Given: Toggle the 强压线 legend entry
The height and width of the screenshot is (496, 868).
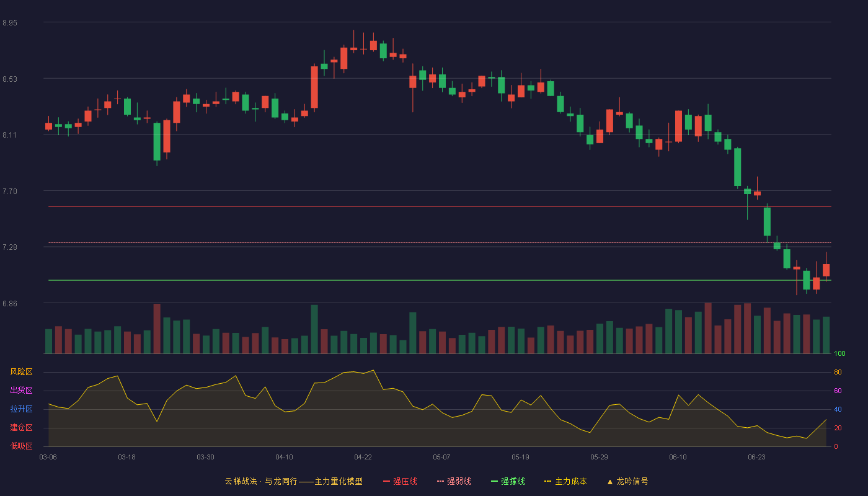Looking at the screenshot, I should click(400, 481).
